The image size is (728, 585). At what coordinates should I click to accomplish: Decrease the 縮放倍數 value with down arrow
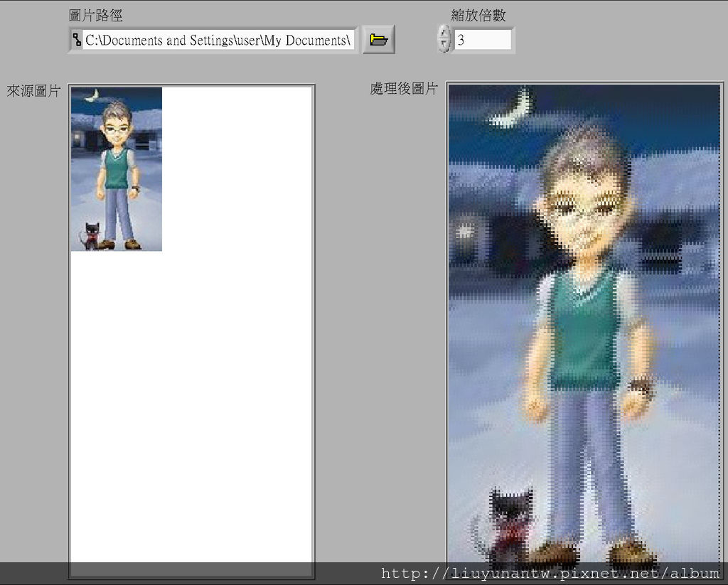pyautogui.click(x=444, y=45)
